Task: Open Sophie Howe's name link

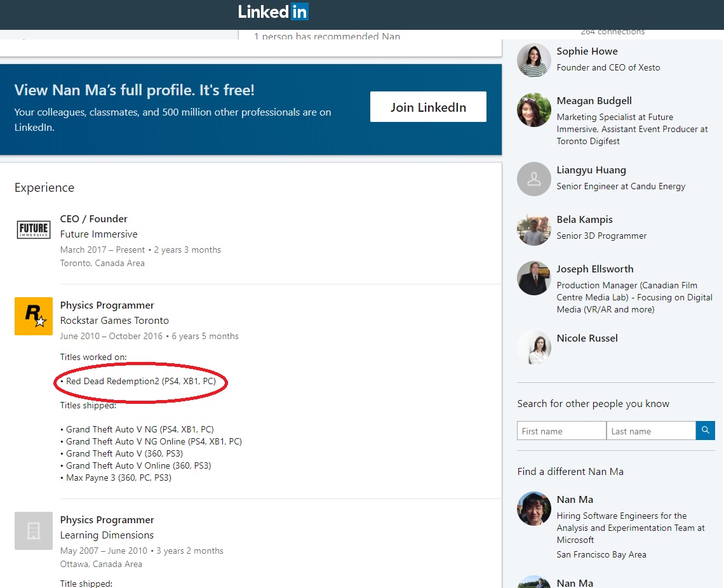Action: point(587,51)
